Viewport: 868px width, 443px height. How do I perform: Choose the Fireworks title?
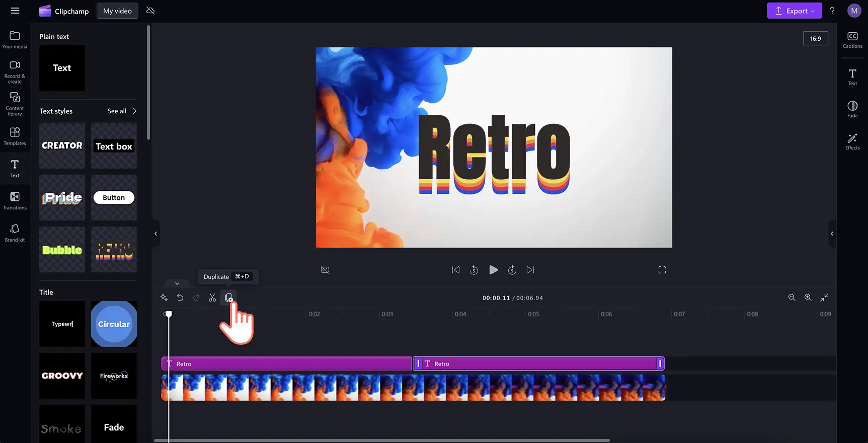pos(114,376)
